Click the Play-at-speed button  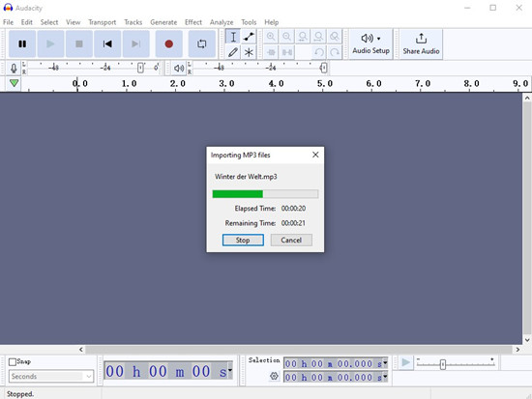click(x=405, y=362)
